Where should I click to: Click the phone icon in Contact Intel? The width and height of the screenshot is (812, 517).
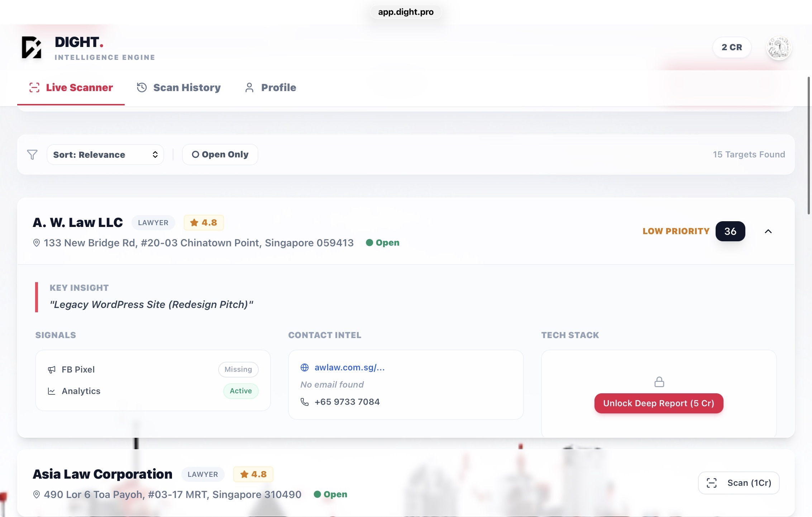[x=305, y=402]
